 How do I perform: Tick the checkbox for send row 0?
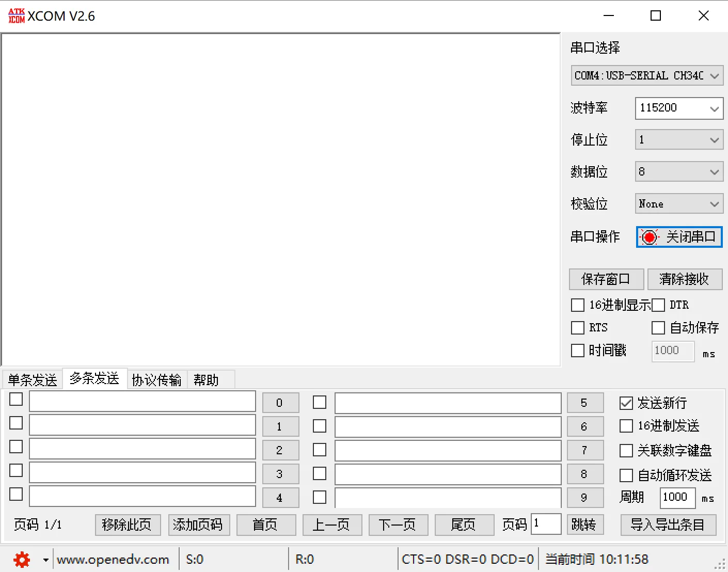tap(16, 399)
